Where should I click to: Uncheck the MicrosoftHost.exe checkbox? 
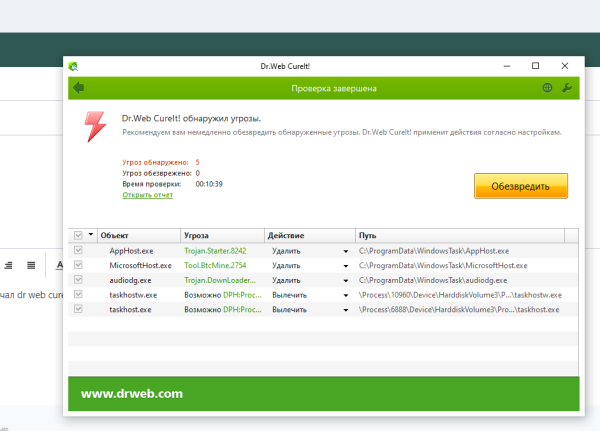(78, 265)
